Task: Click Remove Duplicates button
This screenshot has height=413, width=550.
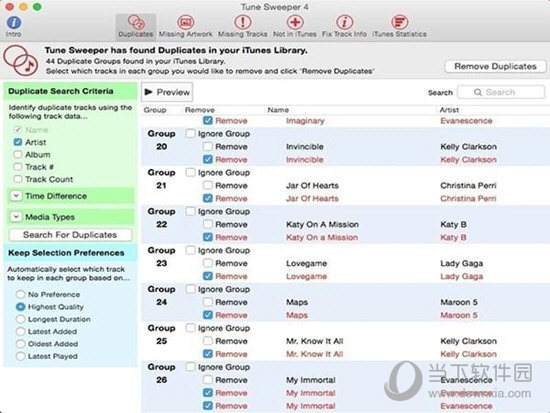Action: (495, 66)
